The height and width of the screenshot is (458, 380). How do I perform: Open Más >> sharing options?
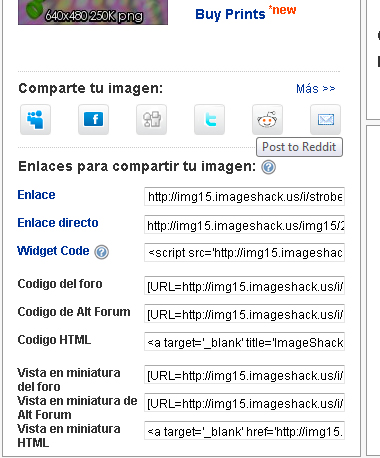[x=316, y=89]
